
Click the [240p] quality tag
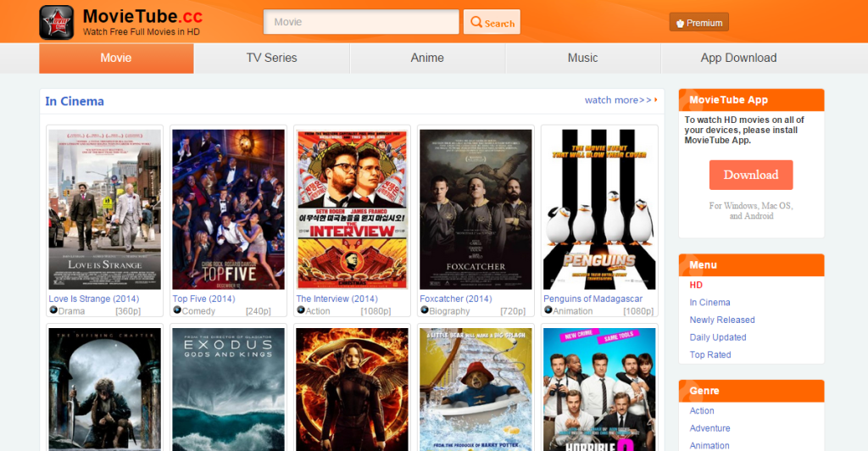[258, 311]
